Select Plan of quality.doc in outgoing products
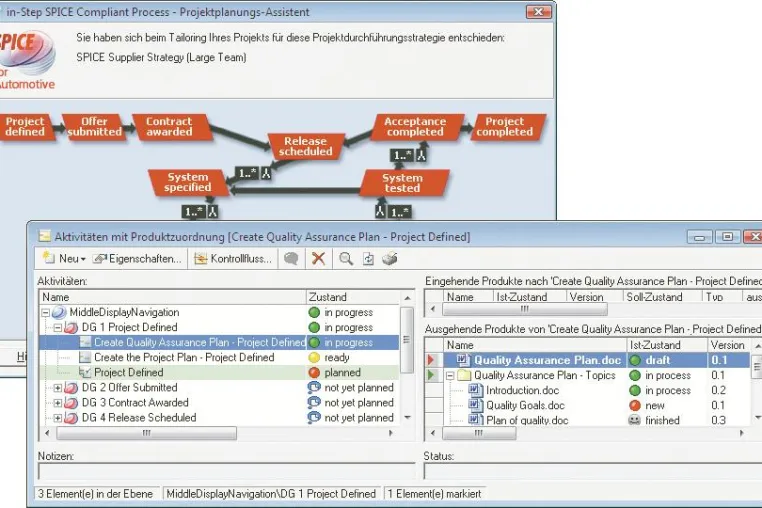Screen dimensions: 762x508 tap(527, 420)
